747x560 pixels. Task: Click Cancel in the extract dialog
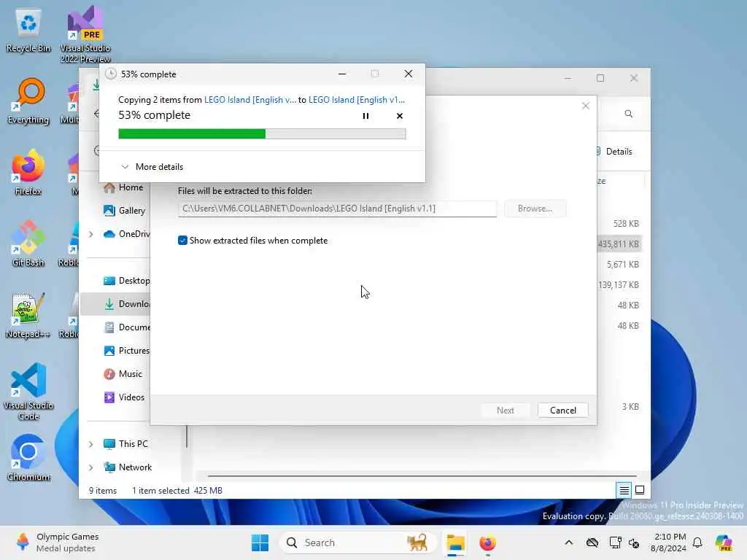(x=562, y=411)
